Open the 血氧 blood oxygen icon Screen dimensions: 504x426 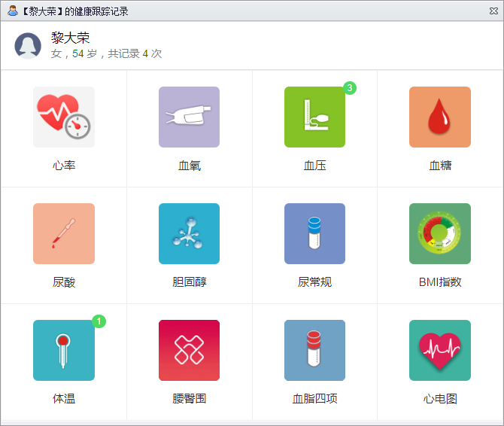pos(189,117)
